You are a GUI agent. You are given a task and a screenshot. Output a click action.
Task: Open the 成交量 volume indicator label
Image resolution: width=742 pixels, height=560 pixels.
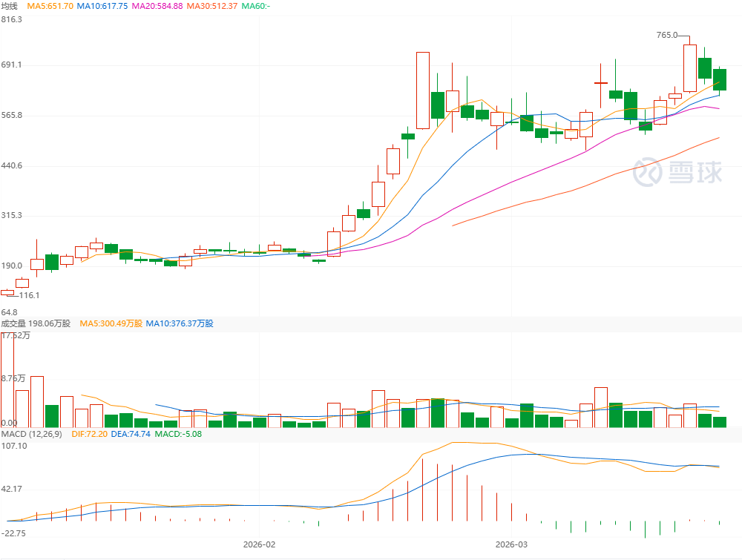[x=14, y=323]
